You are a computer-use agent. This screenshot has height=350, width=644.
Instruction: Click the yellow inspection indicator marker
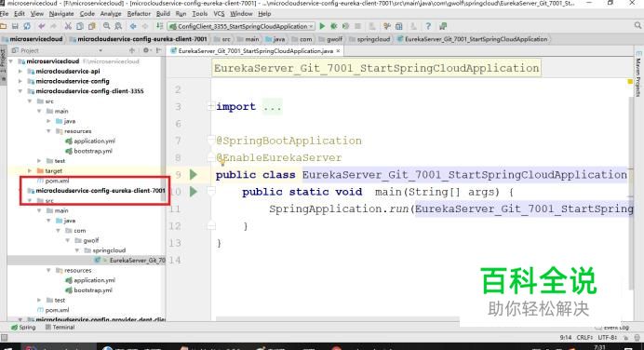[x=630, y=82]
